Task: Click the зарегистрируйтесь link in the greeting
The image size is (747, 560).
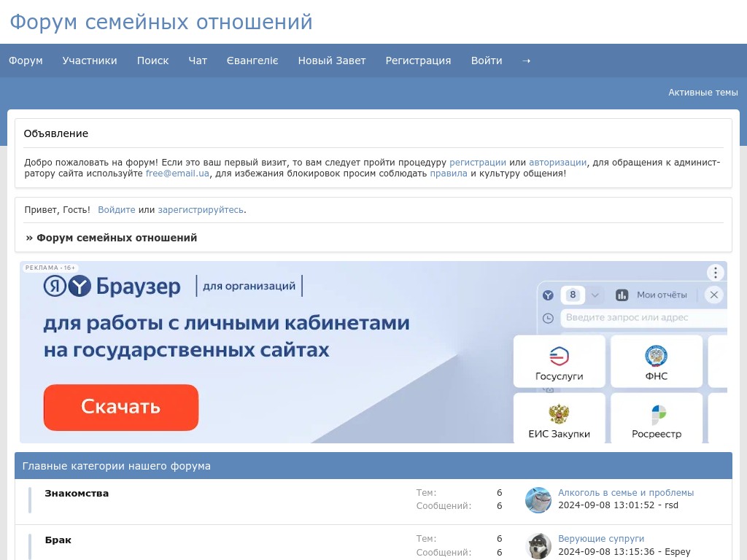Action: 201,209
